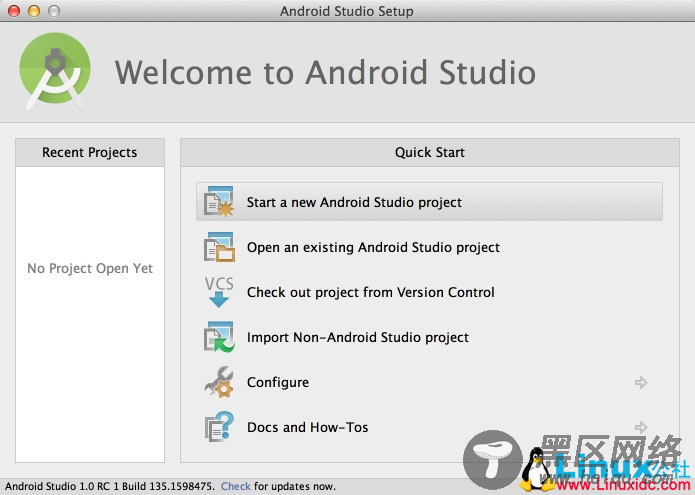Check out project from Version Control
Screen dimensions: 695x495
(429, 292)
